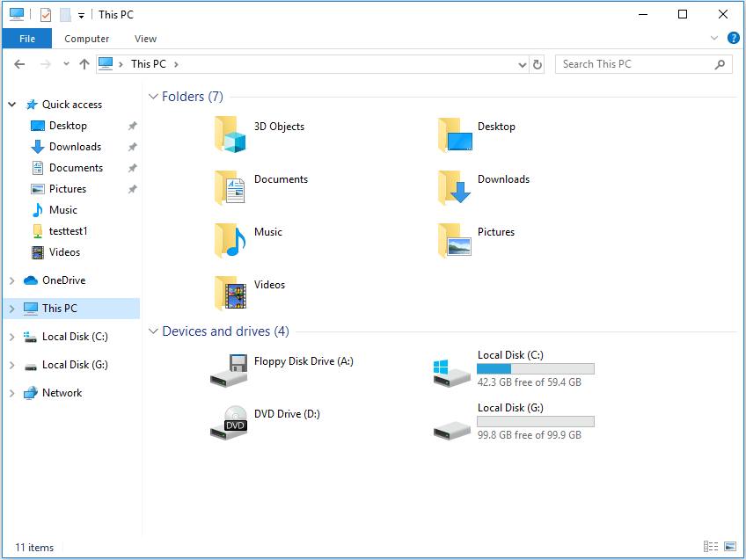
Task: Click the New folder quick access toolbar icon
Action: pos(66,15)
